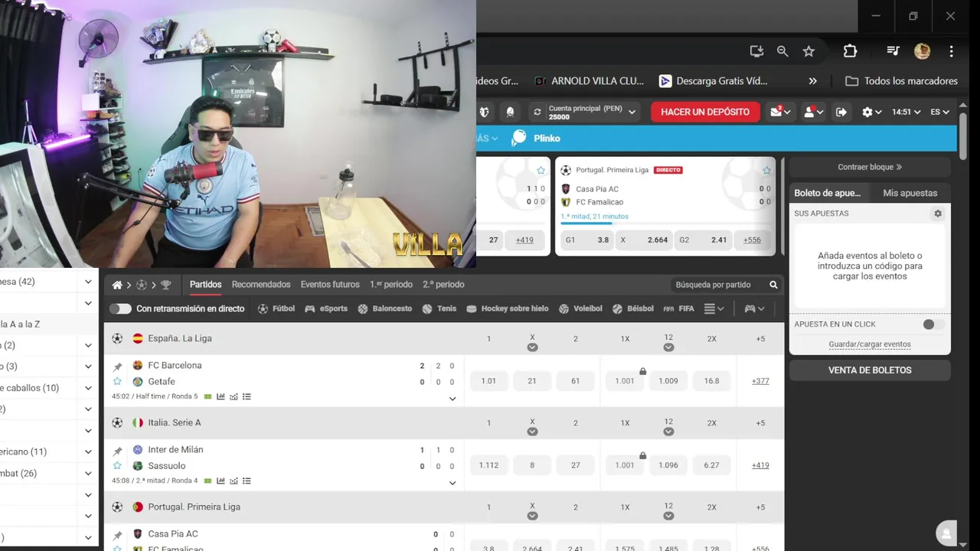Open the pitch view icon for Inter match
The width and height of the screenshot is (980, 551).
tap(208, 481)
